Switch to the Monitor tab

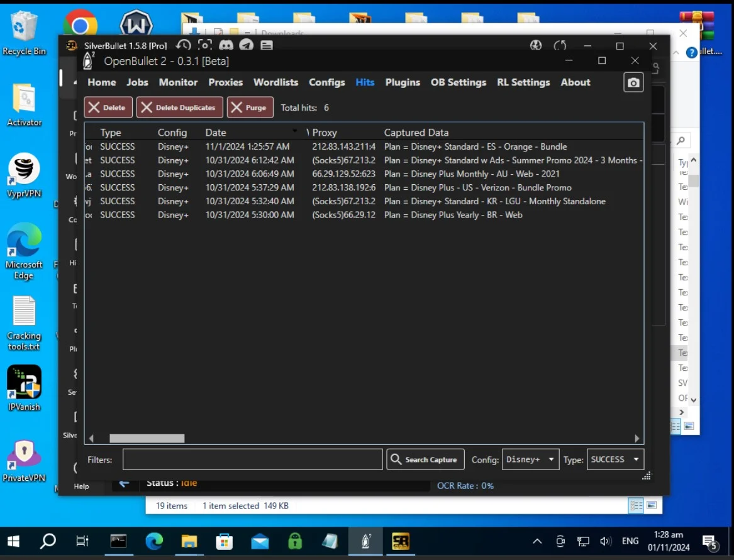coord(178,82)
